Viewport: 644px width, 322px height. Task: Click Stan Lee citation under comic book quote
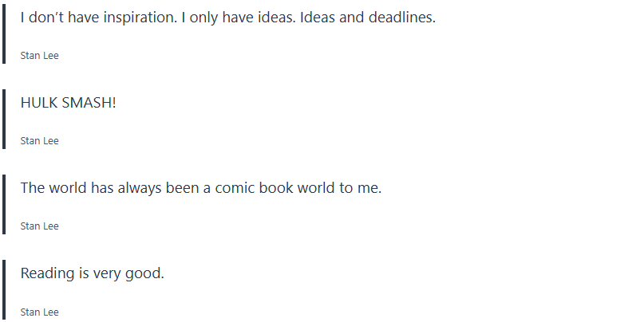pos(39,226)
